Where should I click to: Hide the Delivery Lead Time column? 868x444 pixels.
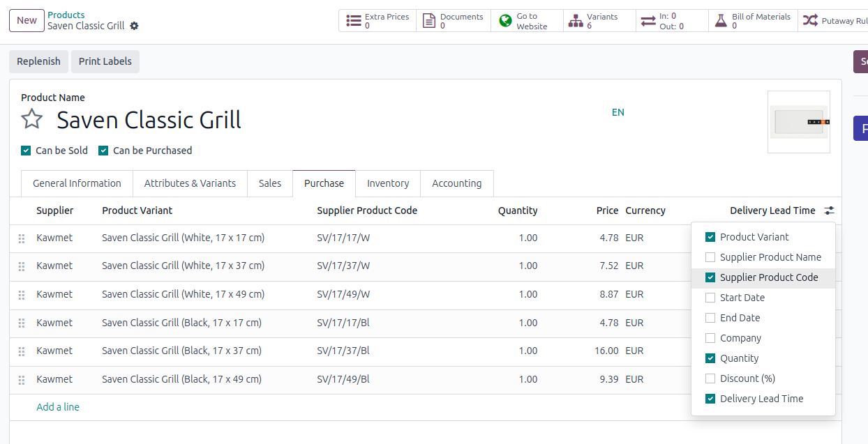coord(710,399)
